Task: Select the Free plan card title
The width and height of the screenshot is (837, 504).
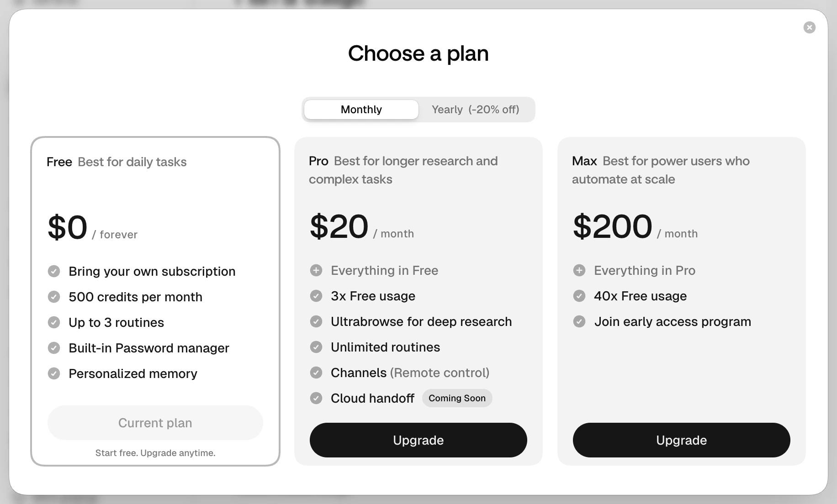Action: pos(59,162)
